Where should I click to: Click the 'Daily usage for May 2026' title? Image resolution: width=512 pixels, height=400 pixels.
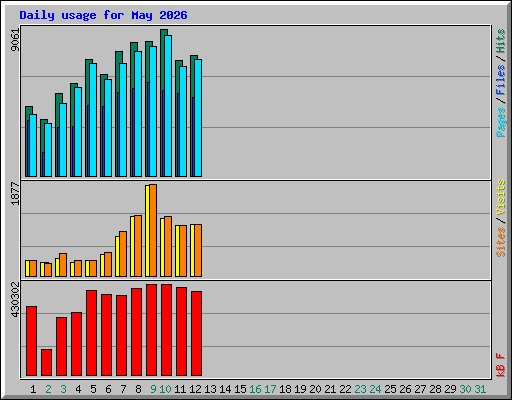(103, 15)
